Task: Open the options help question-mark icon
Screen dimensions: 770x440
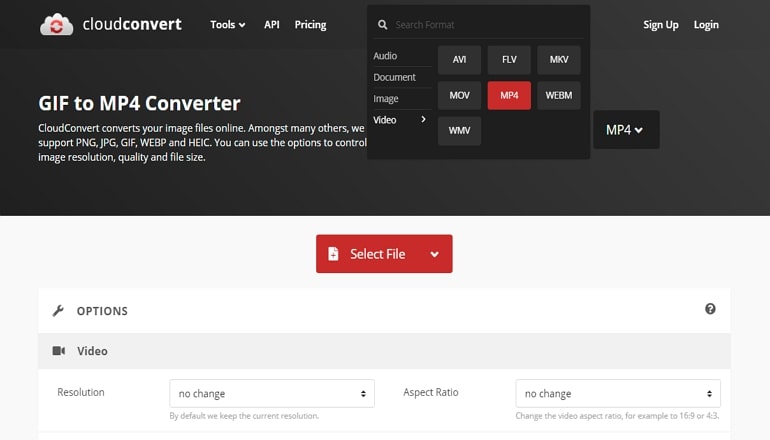Action: pyautogui.click(x=710, y=309)
